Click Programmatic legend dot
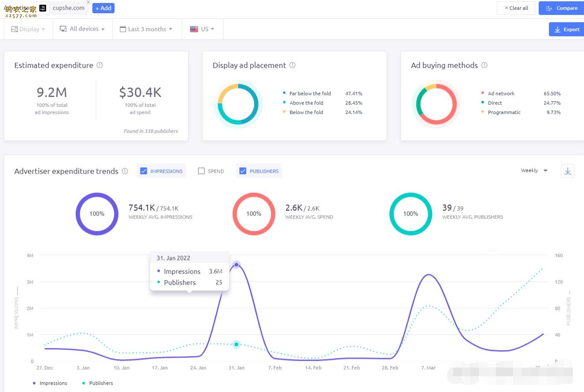Image resolution: width=584 pixels, height=392 pixels. tap(483, 112)
